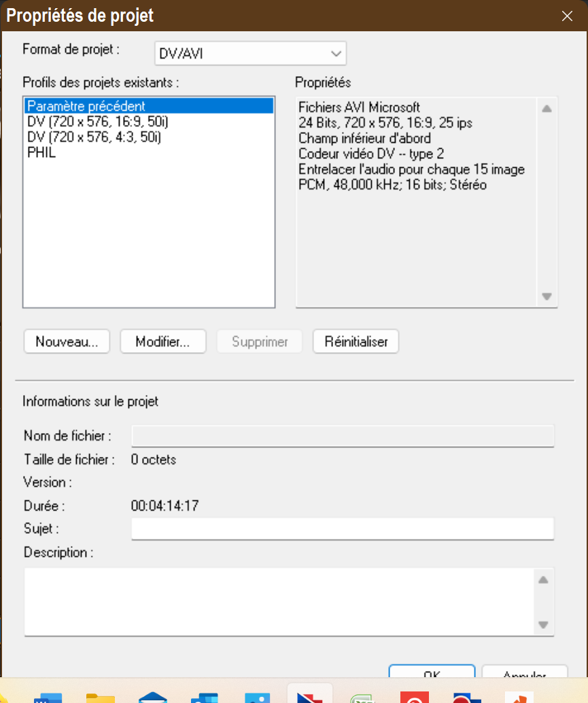Click the Propriétés panel scroll-up arrow
588x703 pixels.
547,109
